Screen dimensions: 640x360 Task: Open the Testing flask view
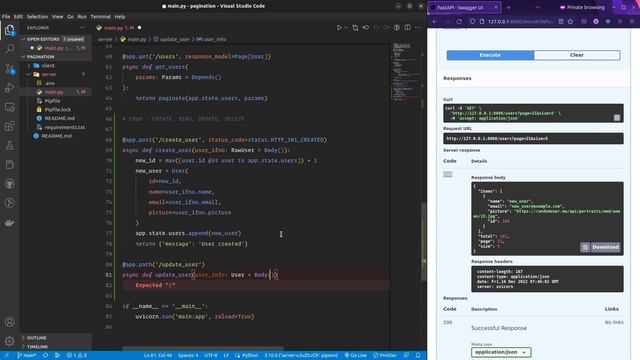click(x=9, y=145)
